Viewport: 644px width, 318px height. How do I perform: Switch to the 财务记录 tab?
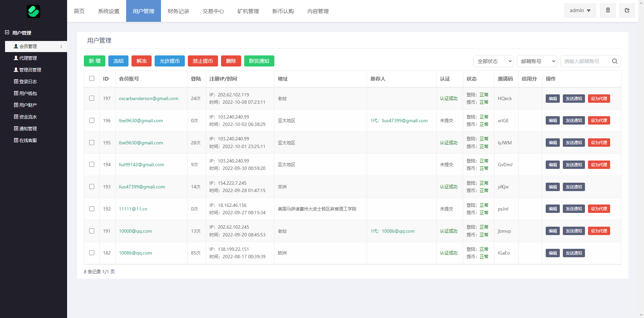178,11
